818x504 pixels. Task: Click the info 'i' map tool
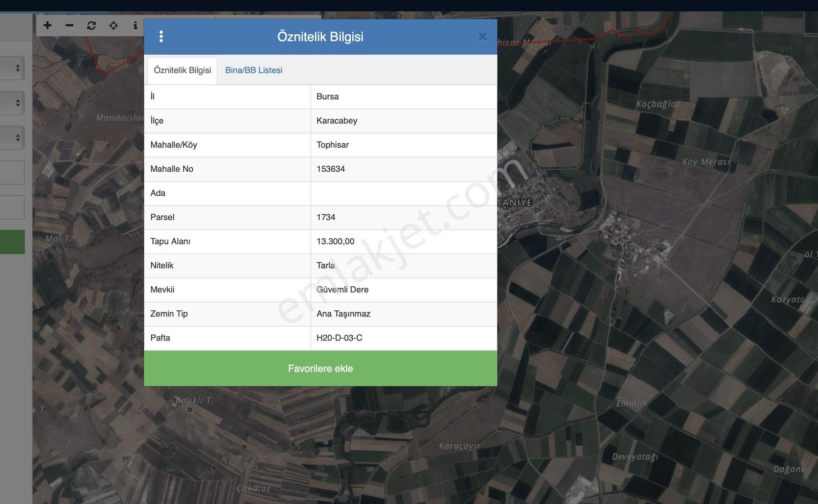(x=135, y=26)
